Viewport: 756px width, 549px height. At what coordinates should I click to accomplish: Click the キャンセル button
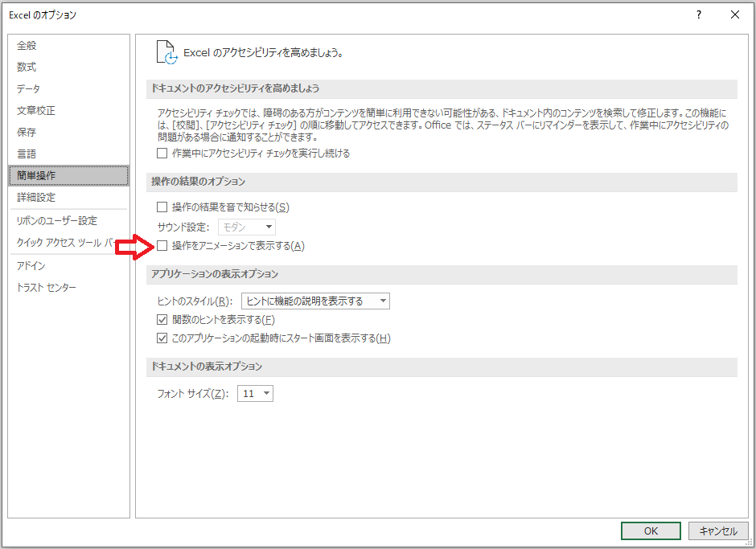pyautogui.click(x=718, y=531)
